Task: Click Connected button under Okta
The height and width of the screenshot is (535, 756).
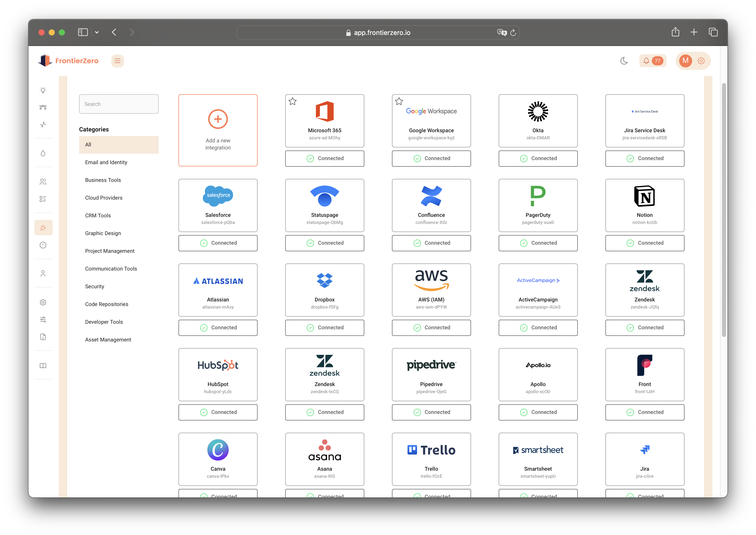Action: click(x=538, y=159)
